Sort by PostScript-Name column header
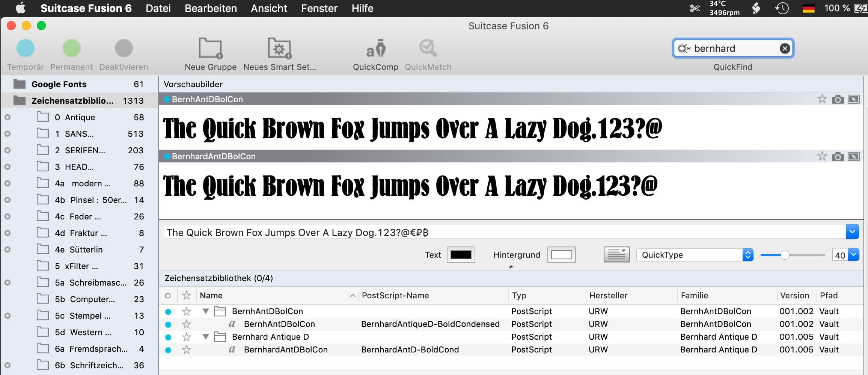The height and width of the screenshot is (375, 868). pyautogui.click(x=434, y=296)
